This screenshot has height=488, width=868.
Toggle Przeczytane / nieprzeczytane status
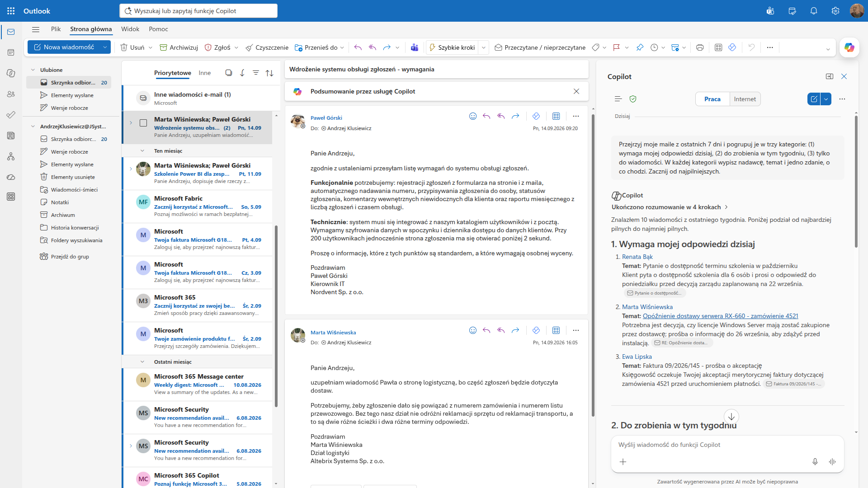[540, 47]
